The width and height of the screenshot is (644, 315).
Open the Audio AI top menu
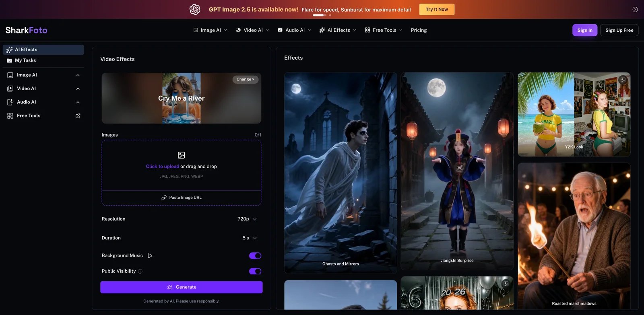coord(294,30)
